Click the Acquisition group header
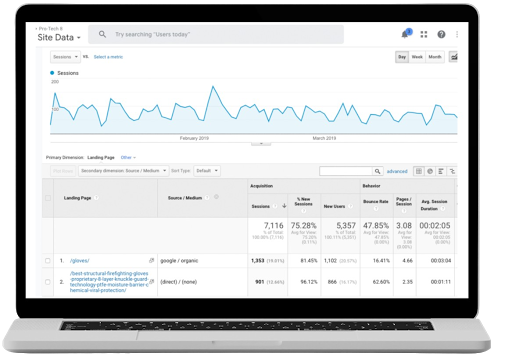The image size is (512, 360). click(262, 186)
